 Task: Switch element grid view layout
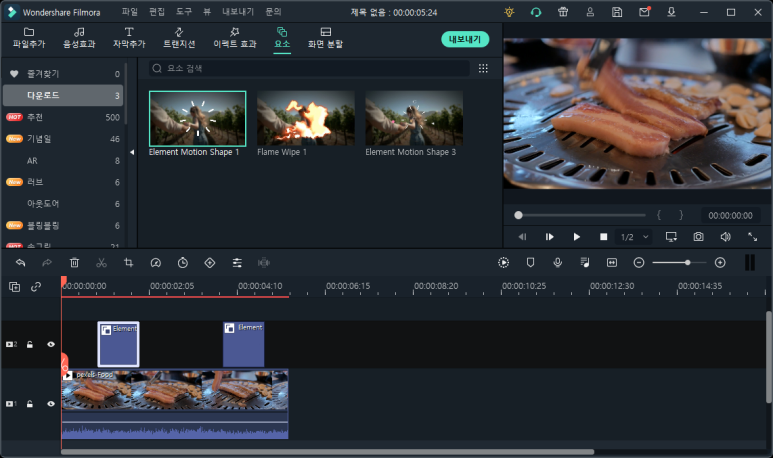point(483,69)
